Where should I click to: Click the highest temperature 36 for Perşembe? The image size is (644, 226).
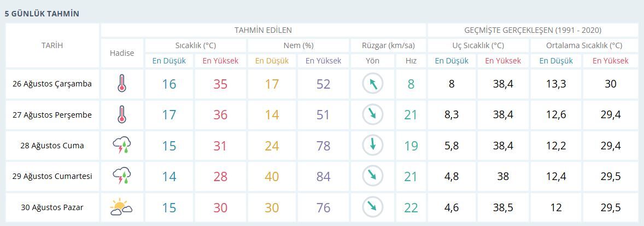[x=220, y=115]
